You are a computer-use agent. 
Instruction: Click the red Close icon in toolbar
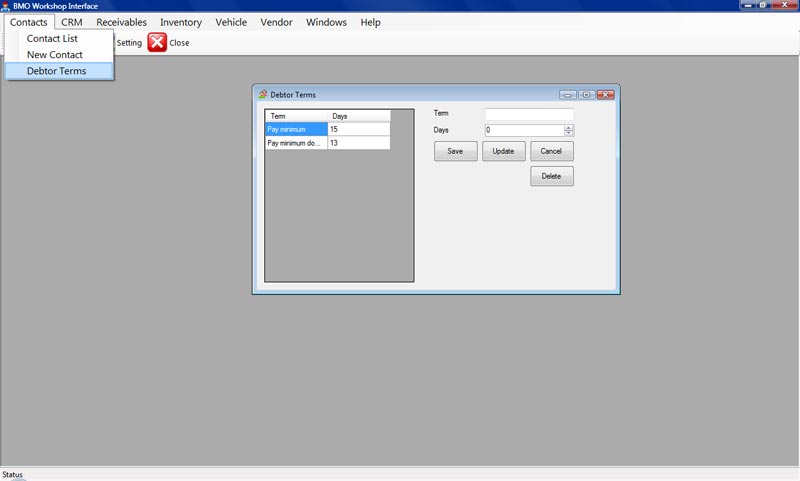click(x=157, y=42)
